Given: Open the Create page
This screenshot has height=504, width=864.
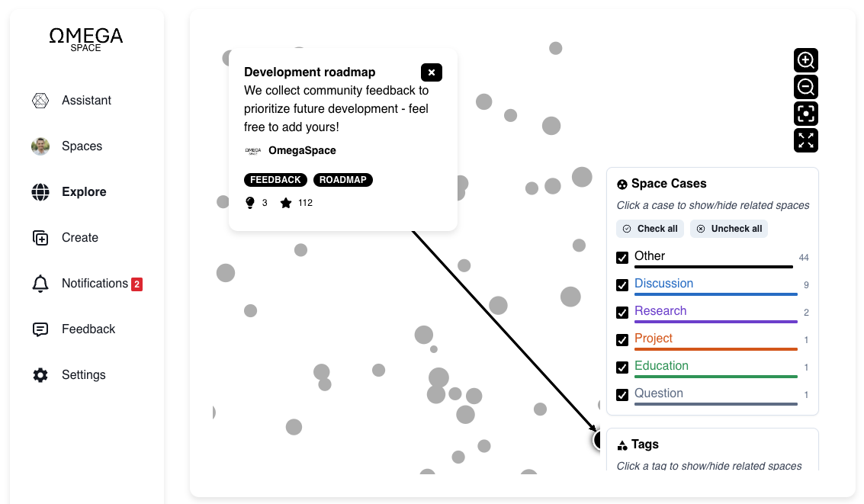Looking at the screenshot, I should (79, 238).
